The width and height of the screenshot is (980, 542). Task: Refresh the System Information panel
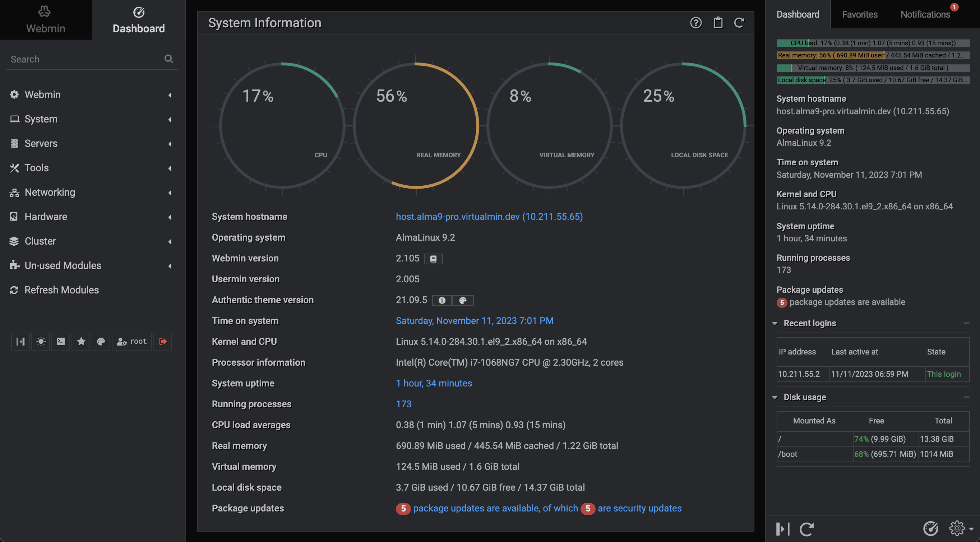pyautogui.click(x=739, y=23)
